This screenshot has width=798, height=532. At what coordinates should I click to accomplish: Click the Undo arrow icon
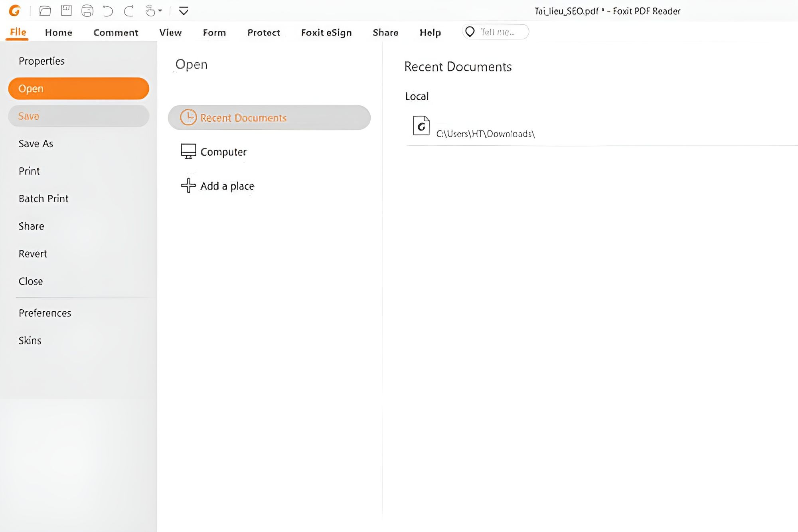tap(108, 11)
